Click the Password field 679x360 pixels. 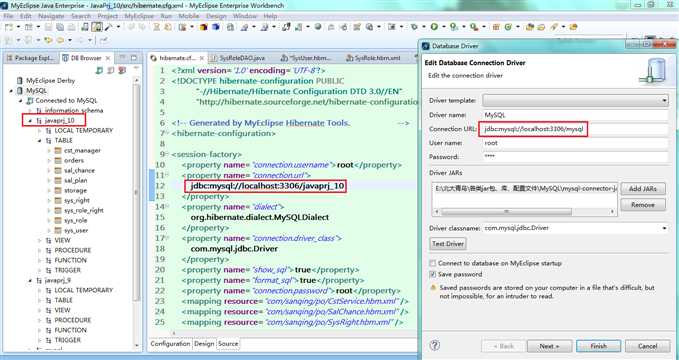click(575, 157)
